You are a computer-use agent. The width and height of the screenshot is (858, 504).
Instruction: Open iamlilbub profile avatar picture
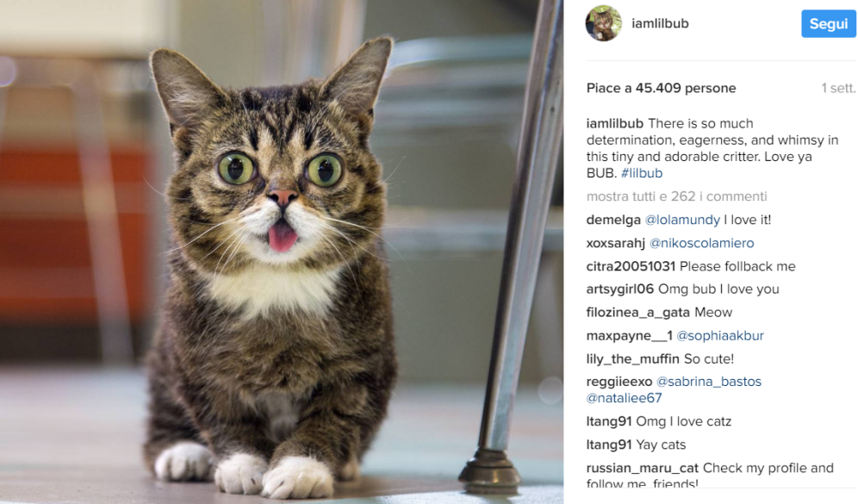(x=604, y=23)
